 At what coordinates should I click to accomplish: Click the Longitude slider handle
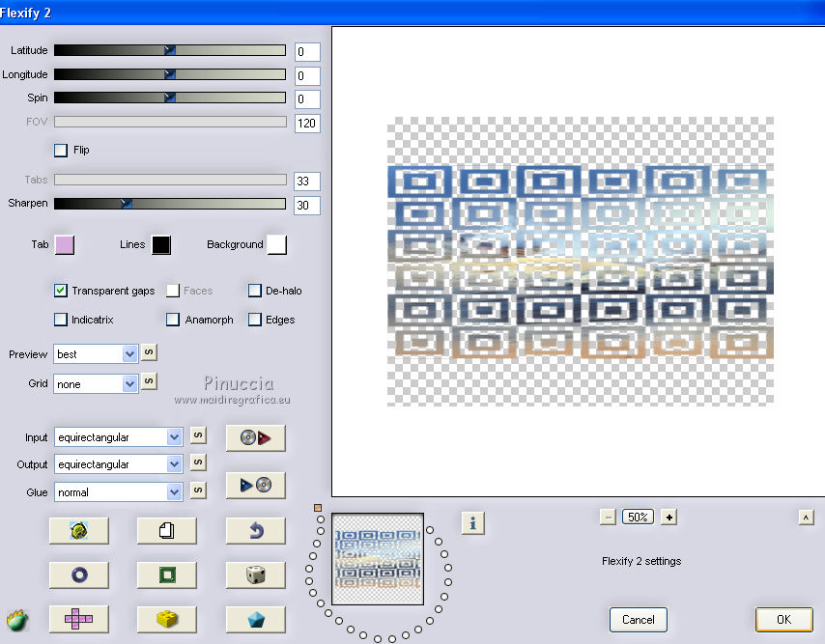[x=169, y=74]
